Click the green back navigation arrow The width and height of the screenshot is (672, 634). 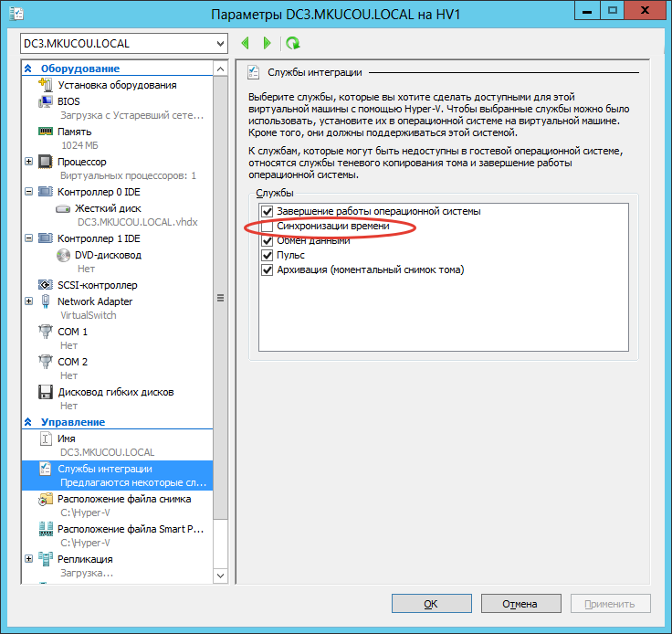245,43
